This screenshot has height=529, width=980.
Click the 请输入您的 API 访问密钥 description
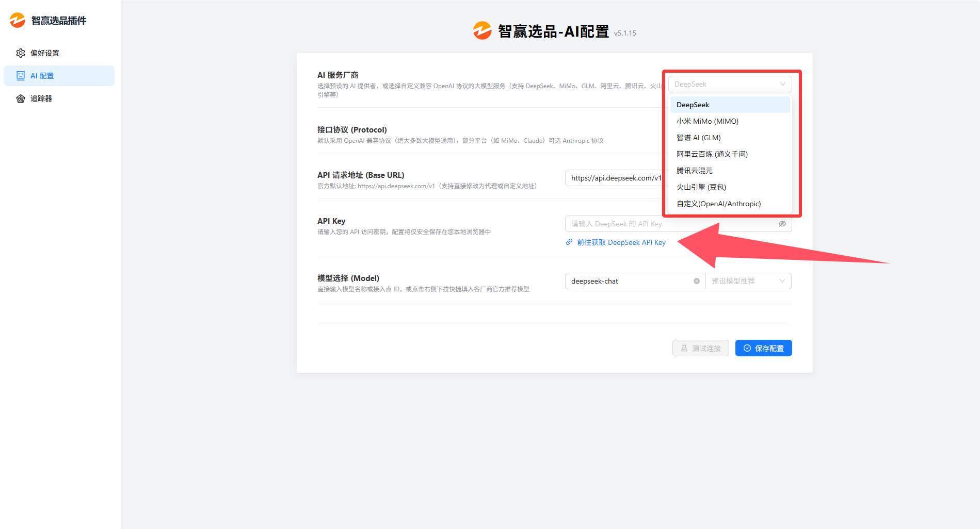(x=404, y=232)
